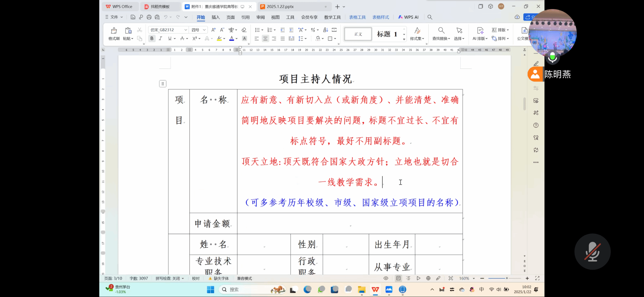Click the Windows taskbar search box
Viewport: 644px width, 297px height.
245,289
